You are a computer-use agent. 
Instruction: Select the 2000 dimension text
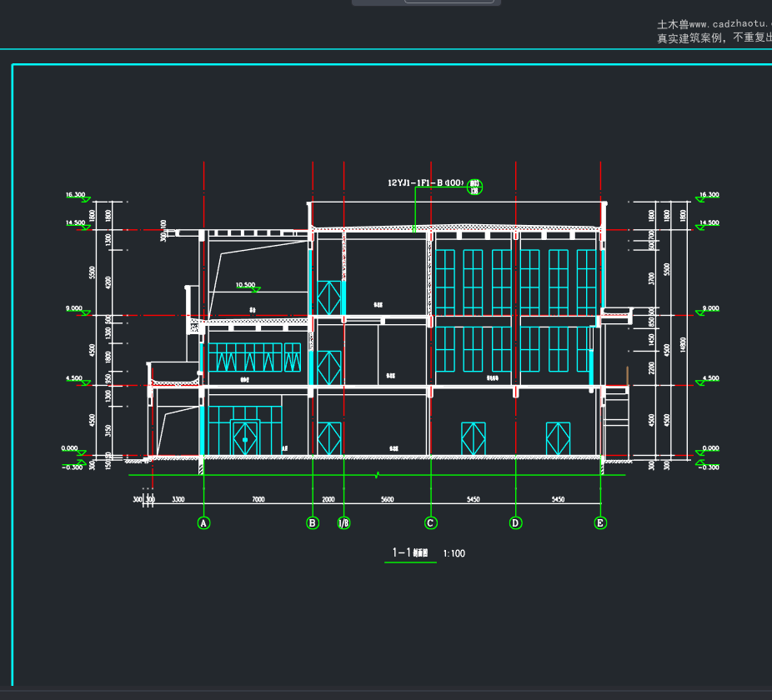328,499
